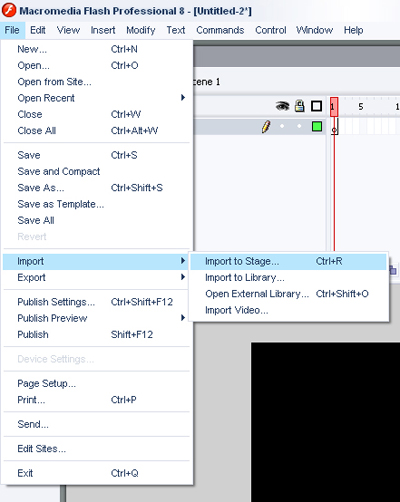Click the layer's green outline color square
This screenshot has width=400, height=502.
(x=317, y=127)
